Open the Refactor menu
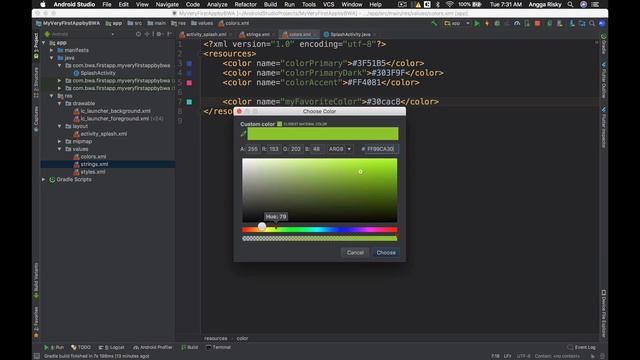640x360 pixels. pyautogui.click(x=245, y=4)
